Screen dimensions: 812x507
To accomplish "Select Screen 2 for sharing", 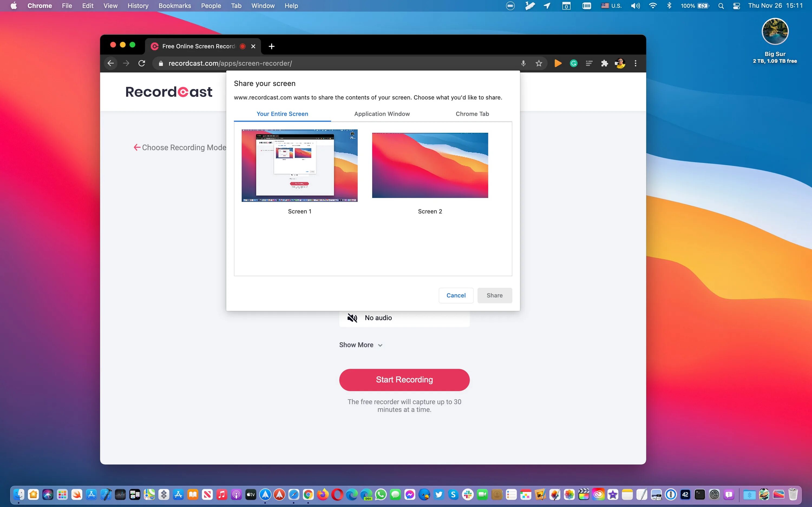I will (x=430, y=165).
